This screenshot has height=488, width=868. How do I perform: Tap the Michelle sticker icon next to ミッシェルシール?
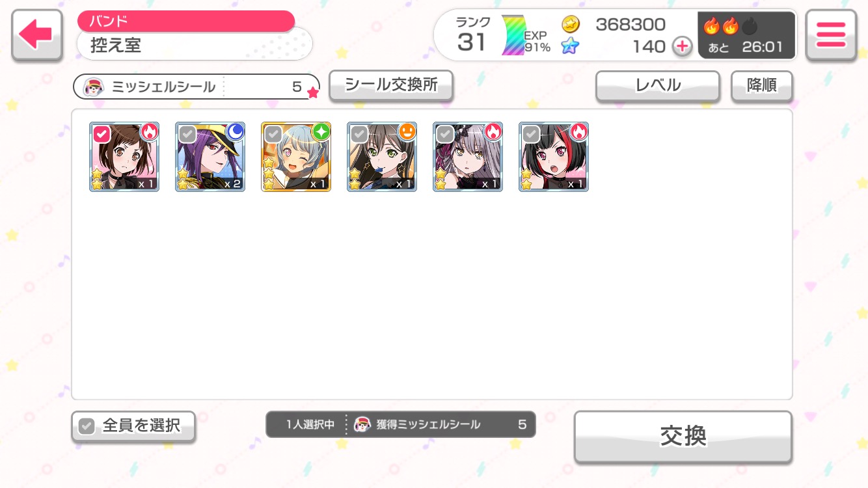(x=94, y=87)
